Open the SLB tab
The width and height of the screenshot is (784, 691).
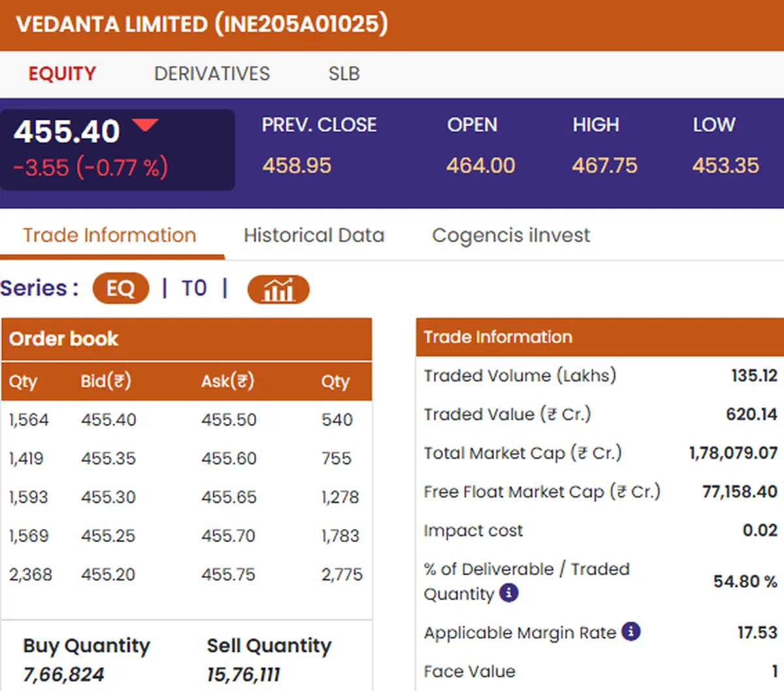[344, 73]
